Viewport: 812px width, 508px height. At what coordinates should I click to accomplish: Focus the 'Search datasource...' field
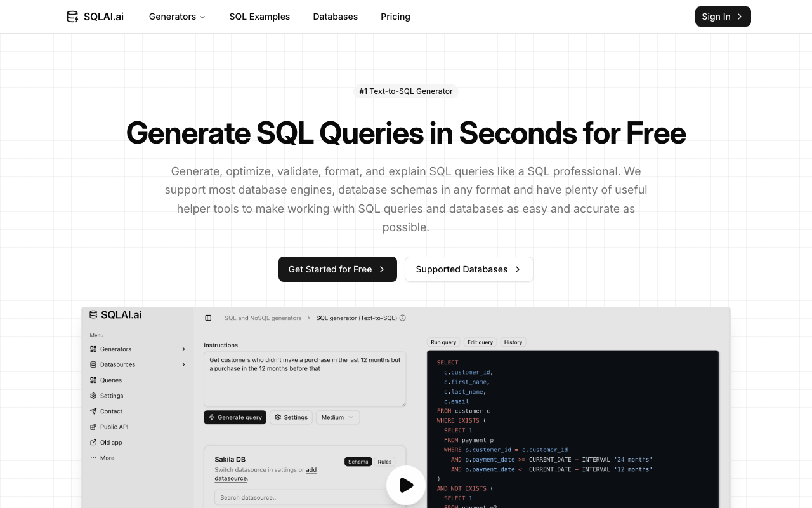pos(306,498)
